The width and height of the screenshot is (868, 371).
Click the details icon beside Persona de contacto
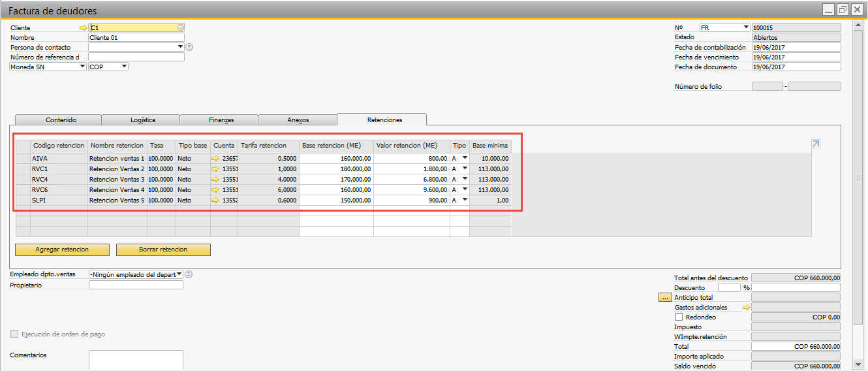189,47
